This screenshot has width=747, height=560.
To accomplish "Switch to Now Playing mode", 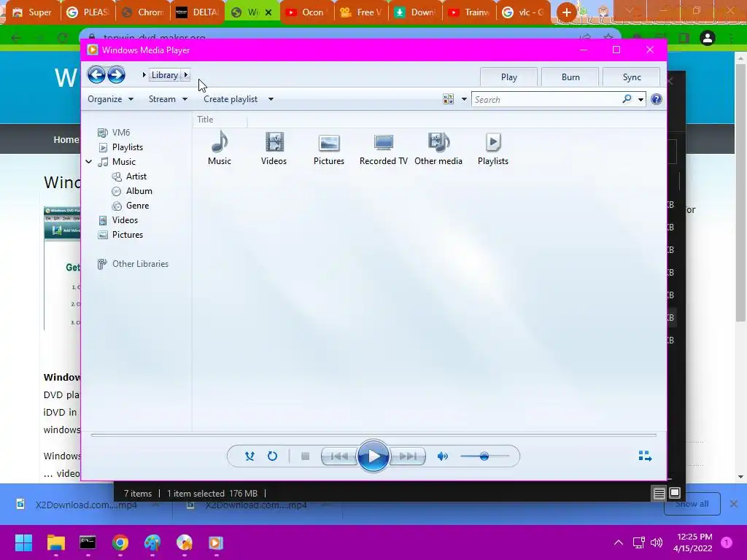I will click(645, 456).
